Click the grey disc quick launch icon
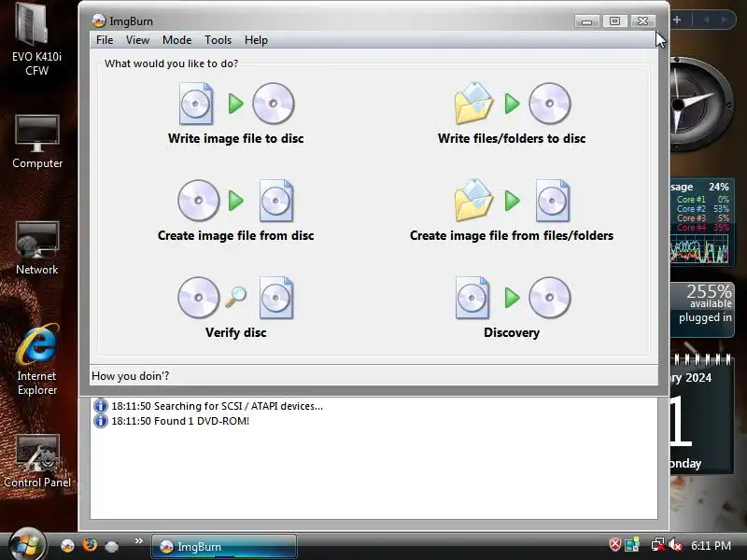 pos(111,546)
